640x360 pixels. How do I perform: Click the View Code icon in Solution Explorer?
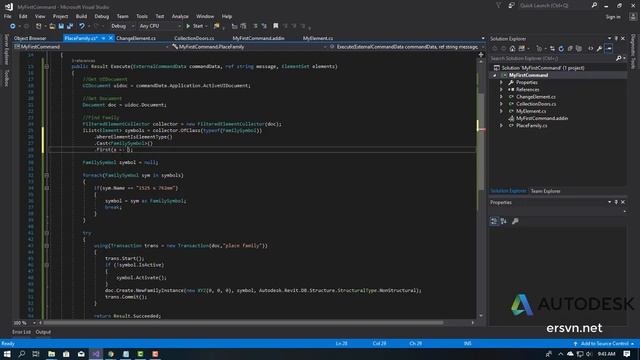coord(590,49)
